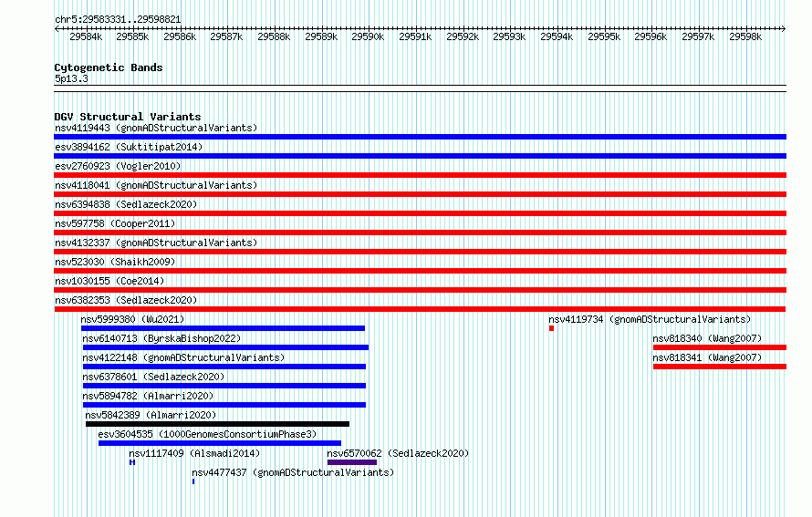
Task: Click the left arrow end of ruler
Action: point(57,28)
